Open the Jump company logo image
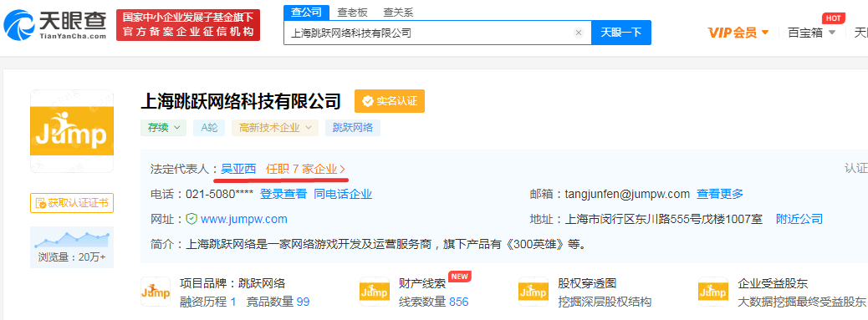This screenshot has width=868, height=320. pyautogui.click(x=72, y=131)
